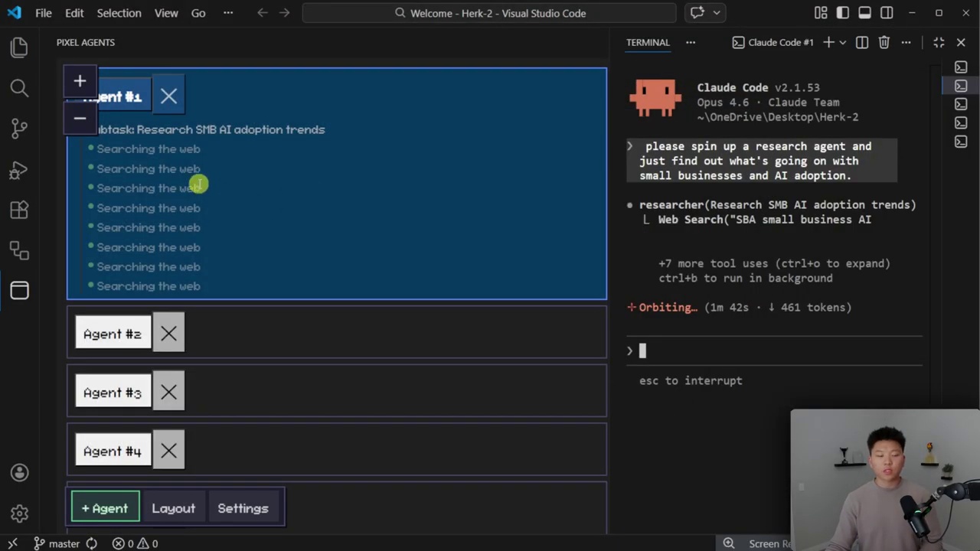The width and height of the screenshot is (980, 551).
Task: Click the zoom out minus button
Action: (80, 119)
